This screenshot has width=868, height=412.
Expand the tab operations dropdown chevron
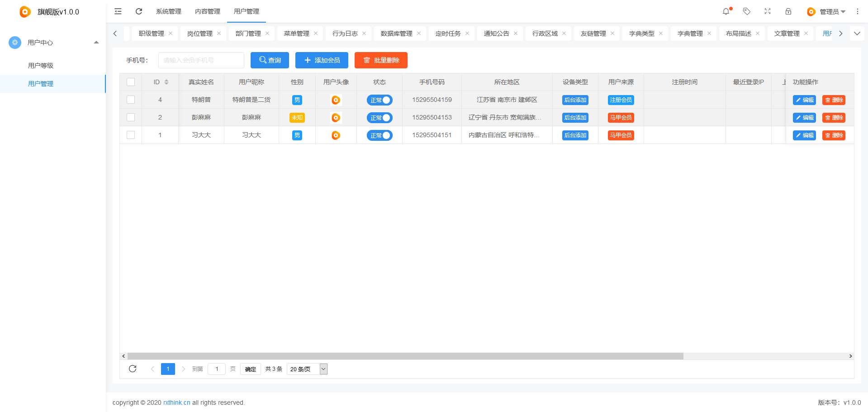pos(857,33)
